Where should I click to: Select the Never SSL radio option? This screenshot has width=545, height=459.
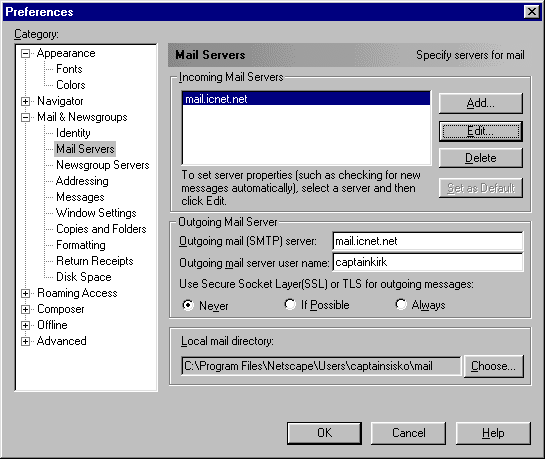click(x=188, y=305)
